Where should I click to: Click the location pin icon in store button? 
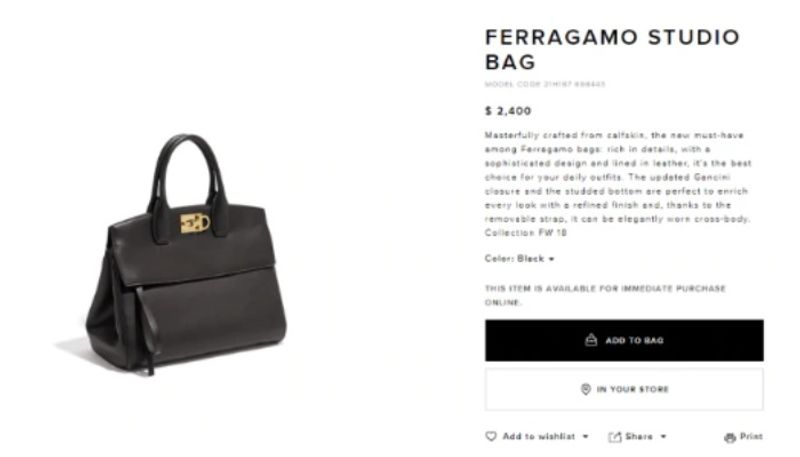pos(586,389)
